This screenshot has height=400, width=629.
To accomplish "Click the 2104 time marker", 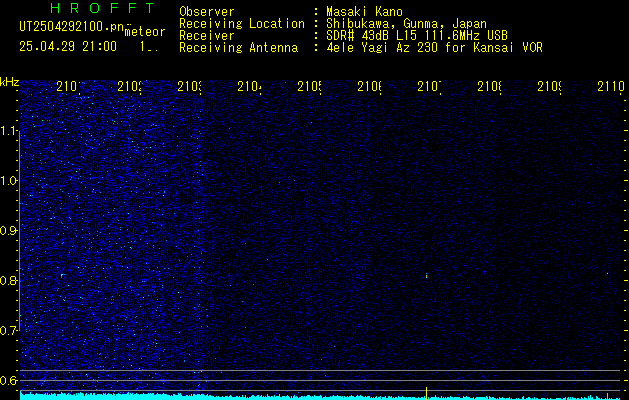I will point(249,86).
